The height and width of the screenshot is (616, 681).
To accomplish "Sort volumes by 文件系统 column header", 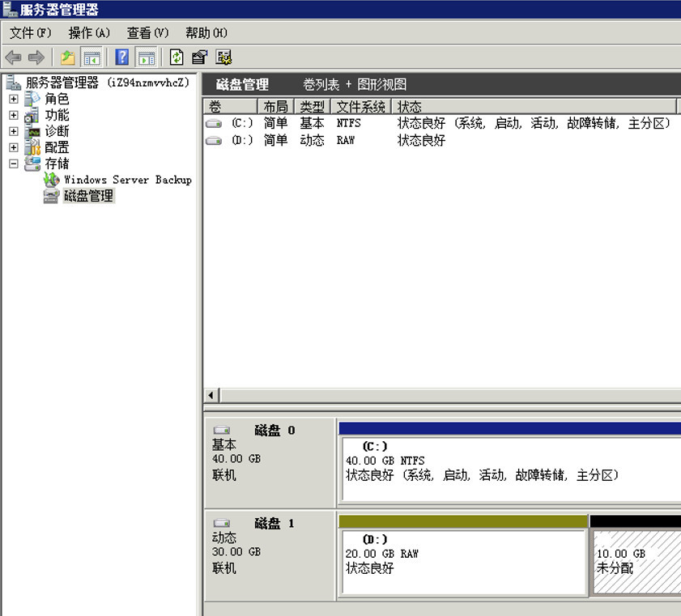I will click(360, 107).
